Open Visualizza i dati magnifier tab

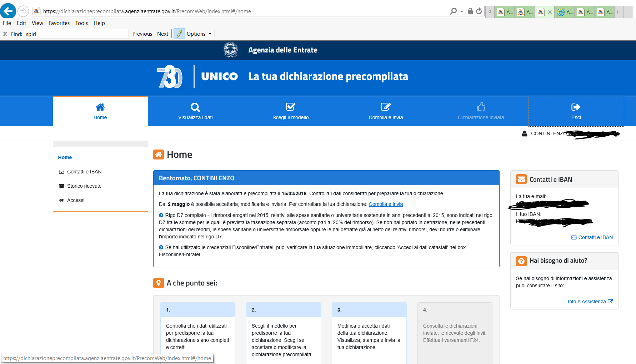coord(195,111)
